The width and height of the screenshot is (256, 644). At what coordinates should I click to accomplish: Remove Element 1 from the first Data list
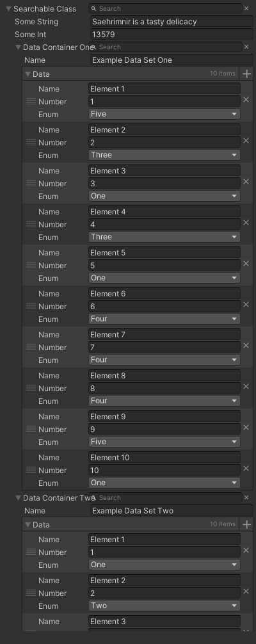coord(246,99)
